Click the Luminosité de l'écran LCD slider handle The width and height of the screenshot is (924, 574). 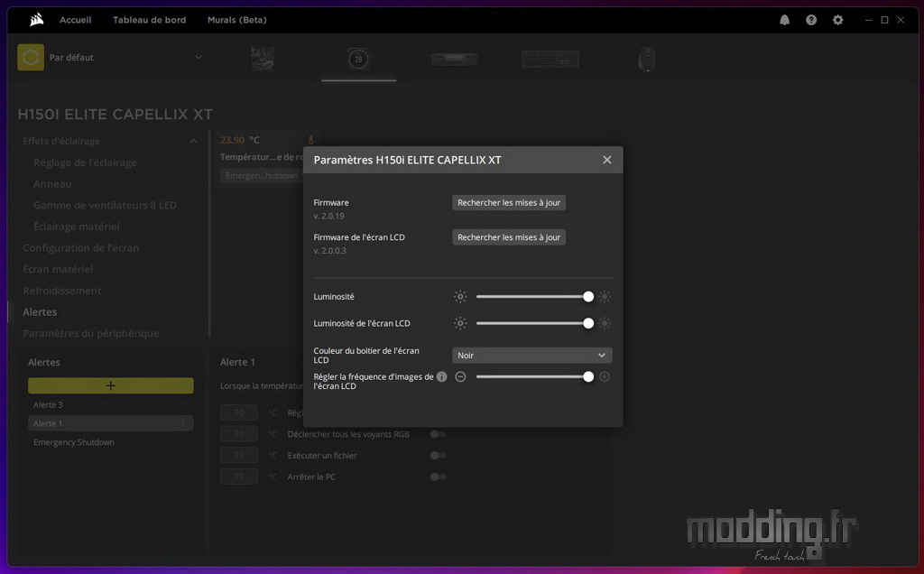tap(588, 323)
